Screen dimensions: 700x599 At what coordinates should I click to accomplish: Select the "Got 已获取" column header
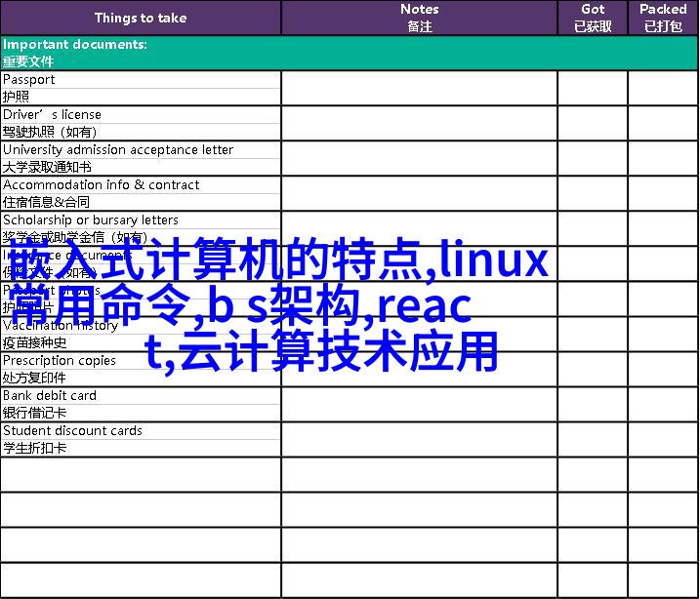coord(593,18)
